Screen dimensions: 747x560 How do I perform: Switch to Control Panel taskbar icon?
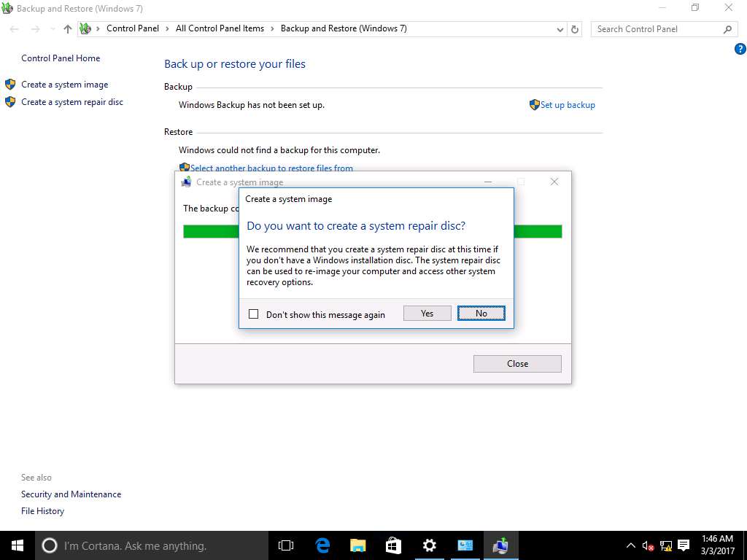click(465, 545)
